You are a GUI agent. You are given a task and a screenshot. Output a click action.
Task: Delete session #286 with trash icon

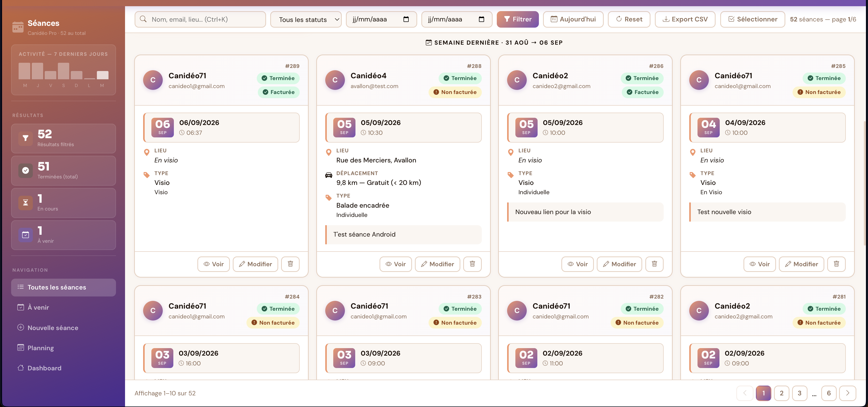pyautogui.click(x=654, y=264)
